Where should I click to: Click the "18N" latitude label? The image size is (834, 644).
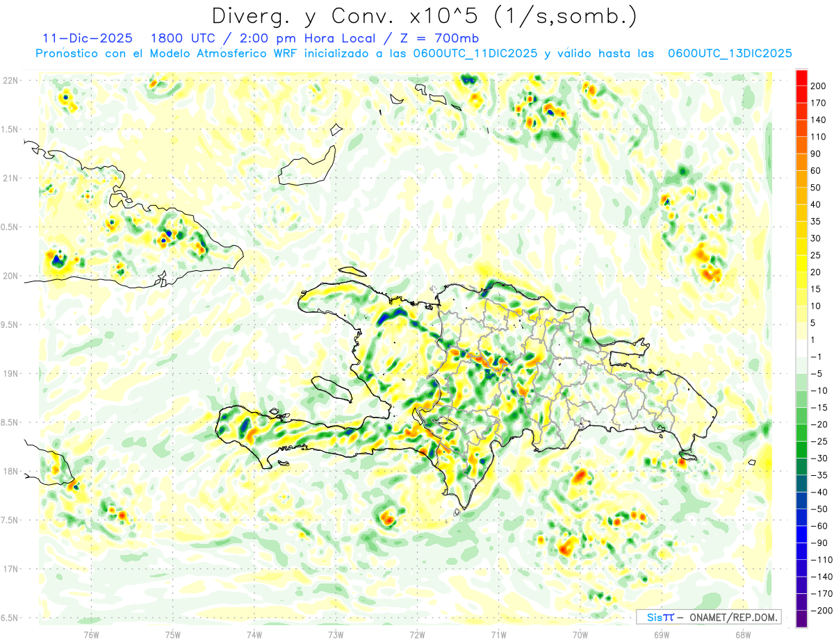pos(11,471)
